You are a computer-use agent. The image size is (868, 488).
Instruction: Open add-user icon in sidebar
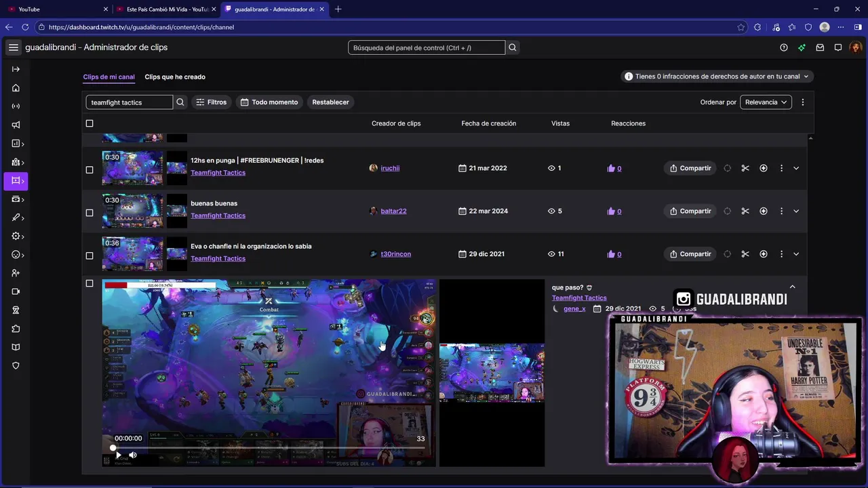tap(16, 273)
